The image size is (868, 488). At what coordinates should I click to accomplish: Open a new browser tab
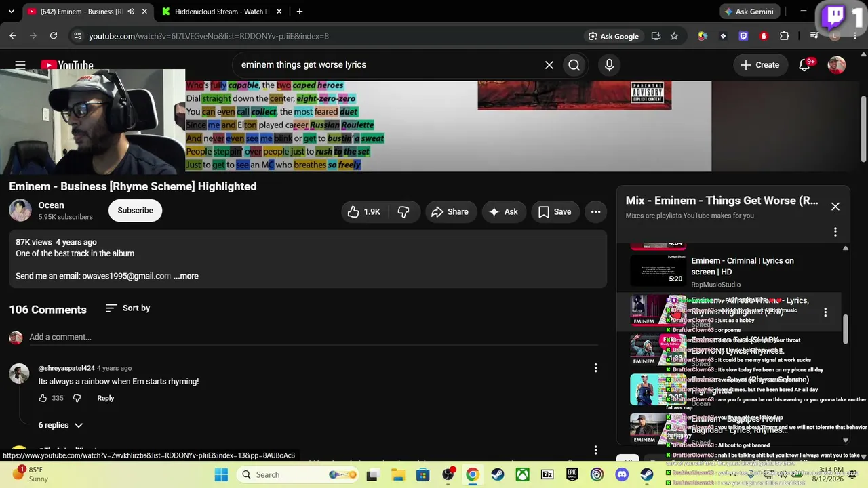click(299, 12)
